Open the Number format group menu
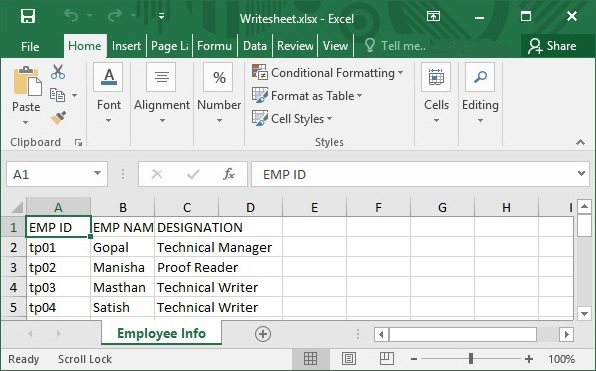The image size is (596, 371). click(x=219, y=94)
